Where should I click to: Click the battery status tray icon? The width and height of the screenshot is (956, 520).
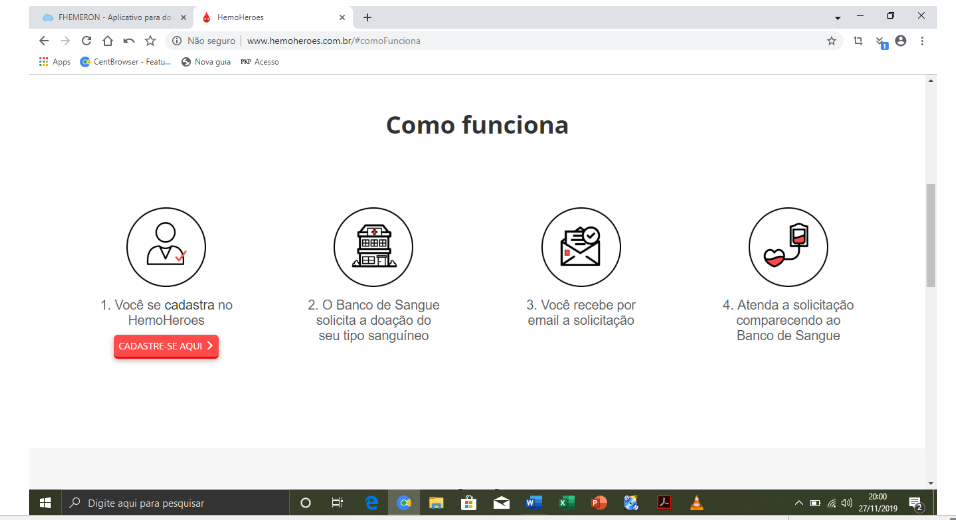pyautogui.click(x=815, y=503)
